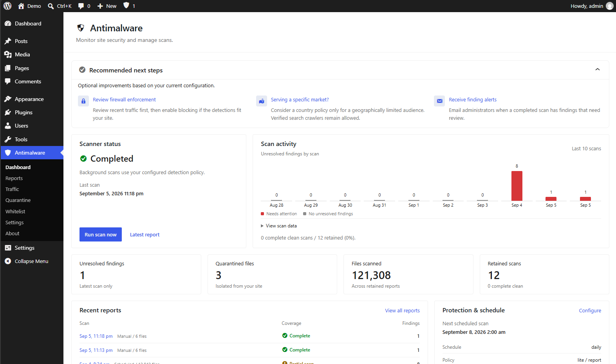This screenshot has width=616, height=364.
Task: Open Antimalware Settings submenu item
Action: pyautogui.click(x=14, y=222)
